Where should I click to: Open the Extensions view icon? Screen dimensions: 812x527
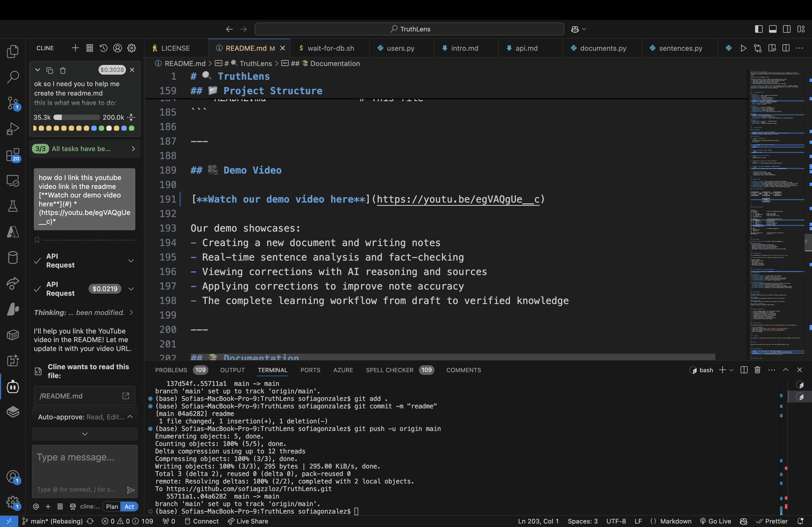[13, 155]
